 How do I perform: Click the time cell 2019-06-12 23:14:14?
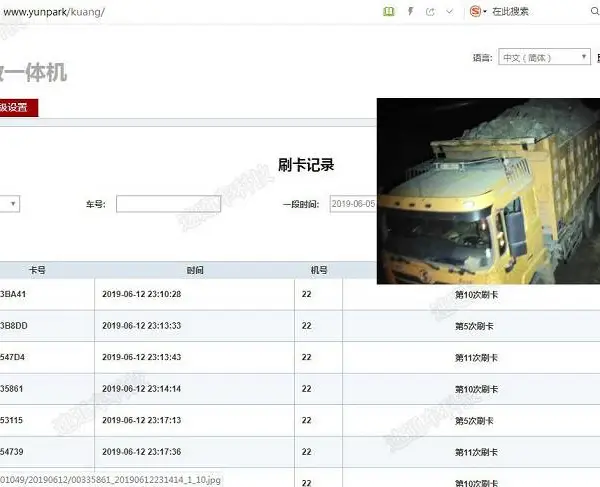coord(142,389)
